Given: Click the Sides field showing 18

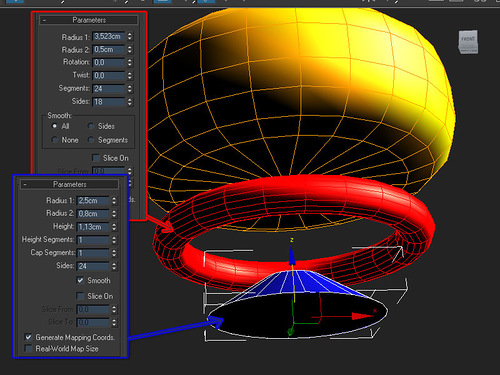Looking at the screenshot, I should tap(109, 101).
